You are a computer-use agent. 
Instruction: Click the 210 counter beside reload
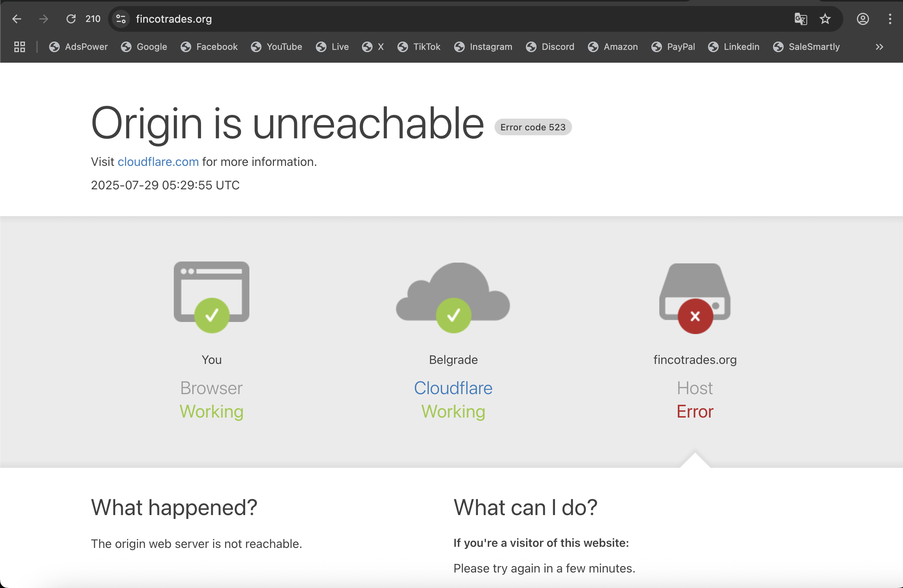click(x=93, y=19)
